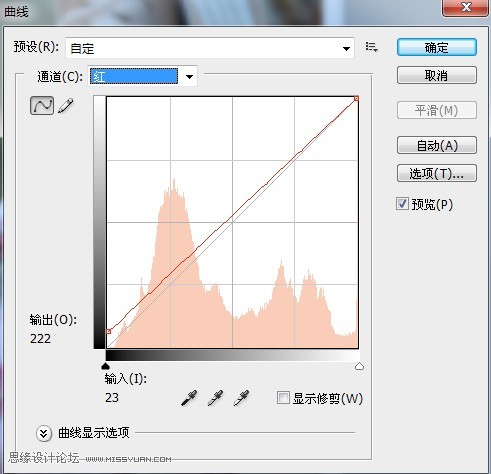Click the 确定 button
This screenshot has width=491, height=474.
coord(437,47)
